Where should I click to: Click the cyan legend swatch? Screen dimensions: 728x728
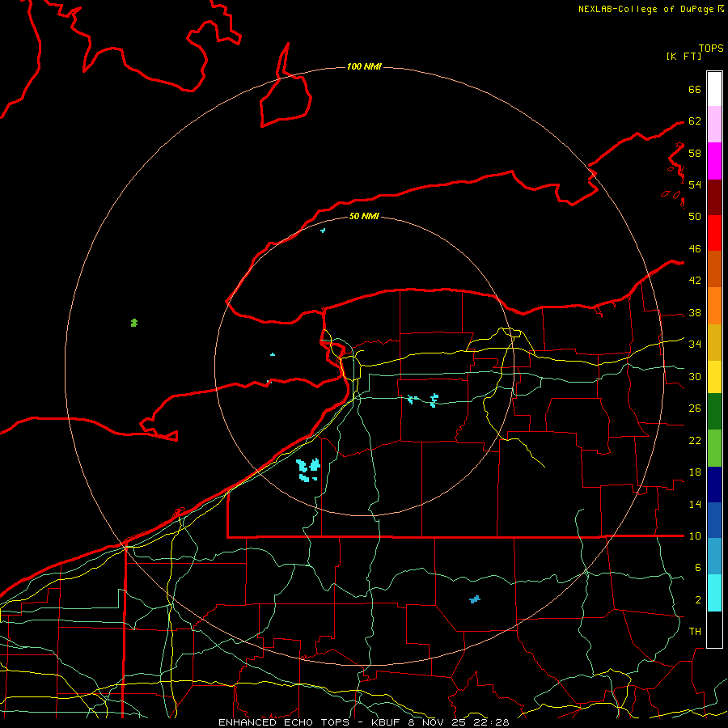pos(714,593)
